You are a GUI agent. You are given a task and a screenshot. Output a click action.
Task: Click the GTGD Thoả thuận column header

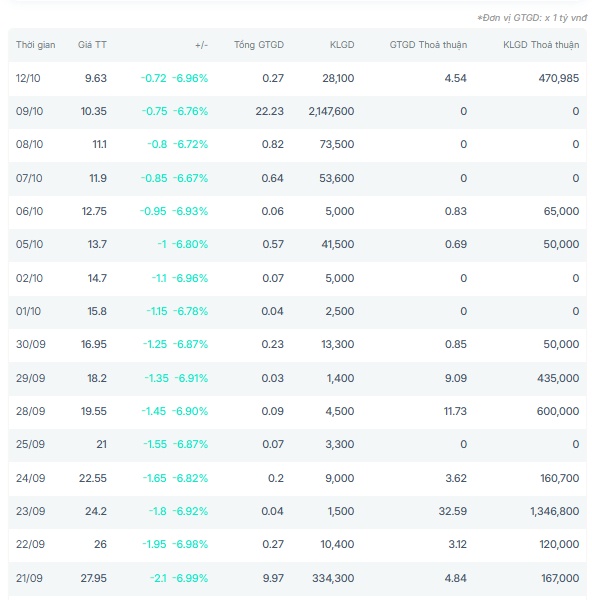coord(428,45)
